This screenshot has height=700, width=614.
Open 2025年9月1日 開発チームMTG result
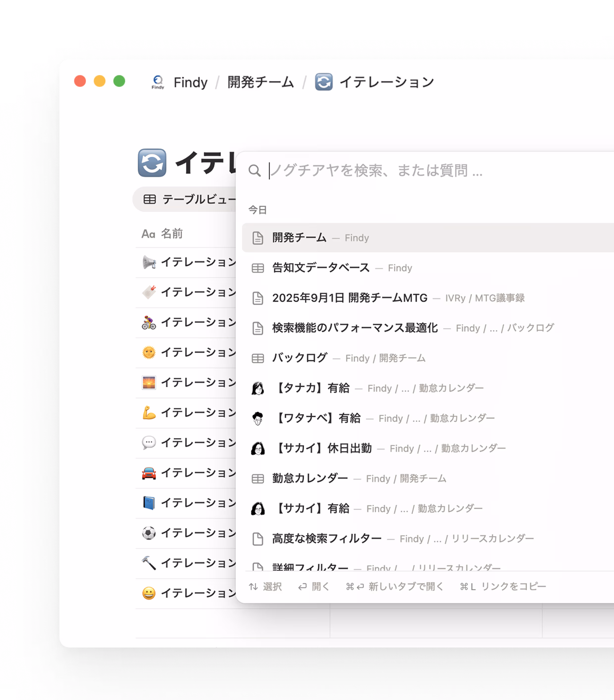[350, 298]
